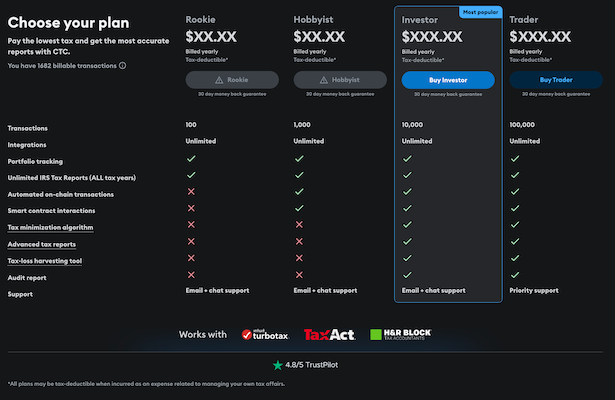
Task: Click the 4.8/5 TrustPilot rating text
Action: (x=311, y=365)
